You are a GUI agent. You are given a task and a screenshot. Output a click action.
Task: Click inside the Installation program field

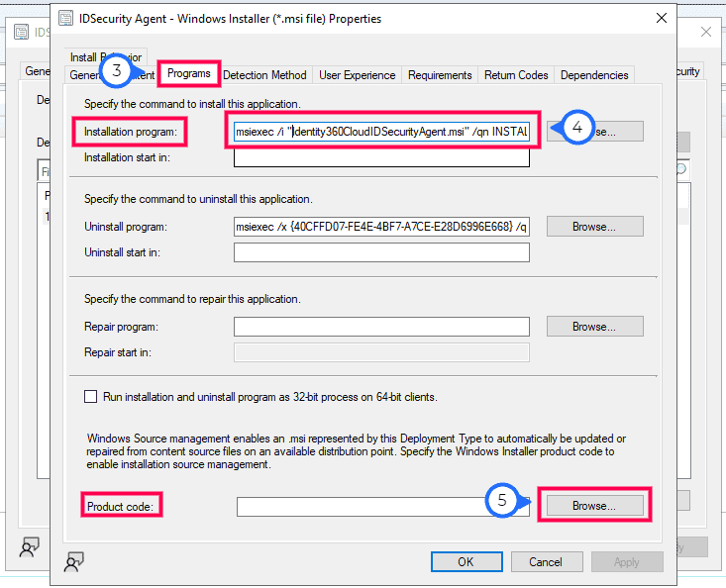coord(381,130)
